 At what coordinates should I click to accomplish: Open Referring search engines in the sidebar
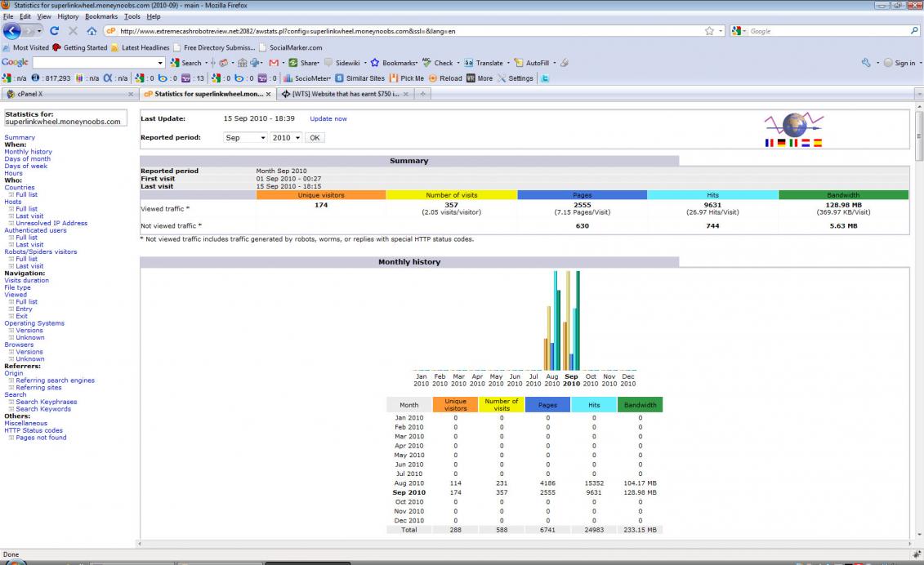click(55, 380)
